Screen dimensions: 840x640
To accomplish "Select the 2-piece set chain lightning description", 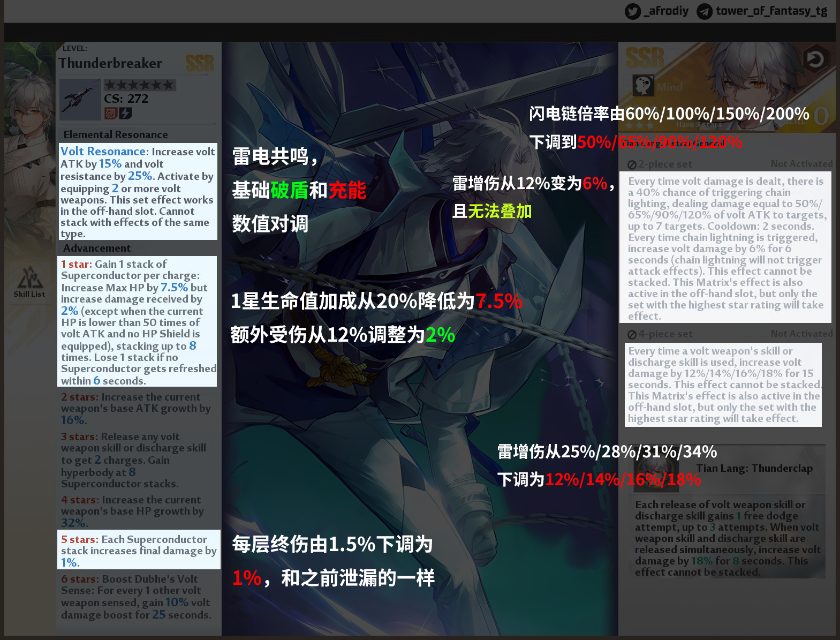I will pos(725,247).
